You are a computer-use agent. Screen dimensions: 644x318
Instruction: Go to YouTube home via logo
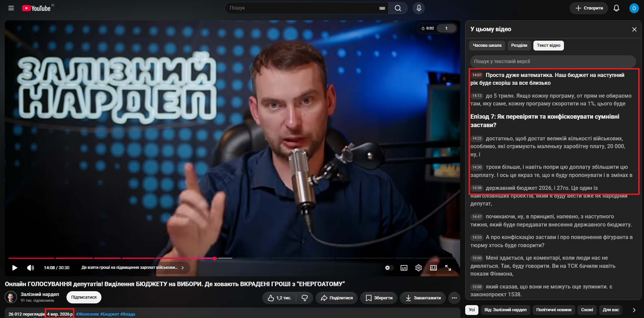tap(36, 8)
